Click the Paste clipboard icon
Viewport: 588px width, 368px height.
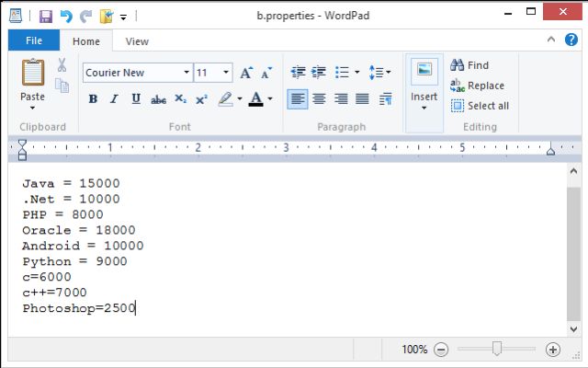click(x=33, y=72)
